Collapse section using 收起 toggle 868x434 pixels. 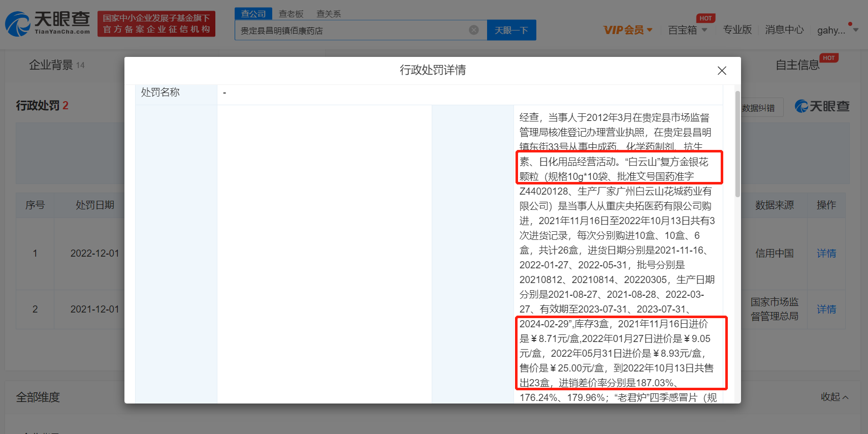tap(834, 397)
